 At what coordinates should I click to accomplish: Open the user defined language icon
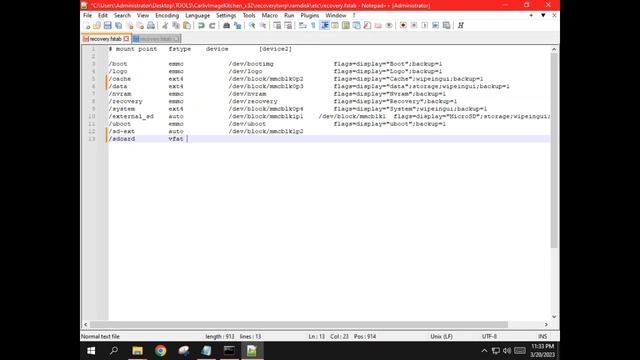click(335, 25)
